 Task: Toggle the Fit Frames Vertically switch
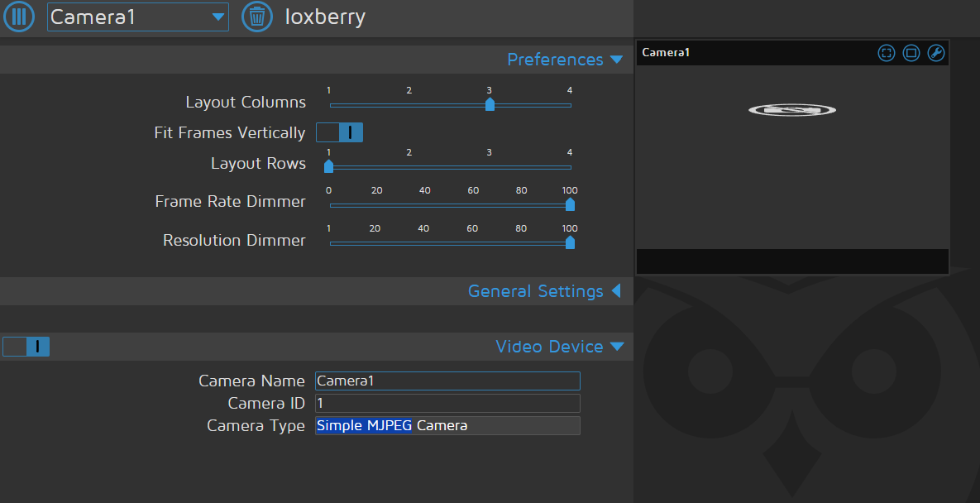click(x=340, y=132)
